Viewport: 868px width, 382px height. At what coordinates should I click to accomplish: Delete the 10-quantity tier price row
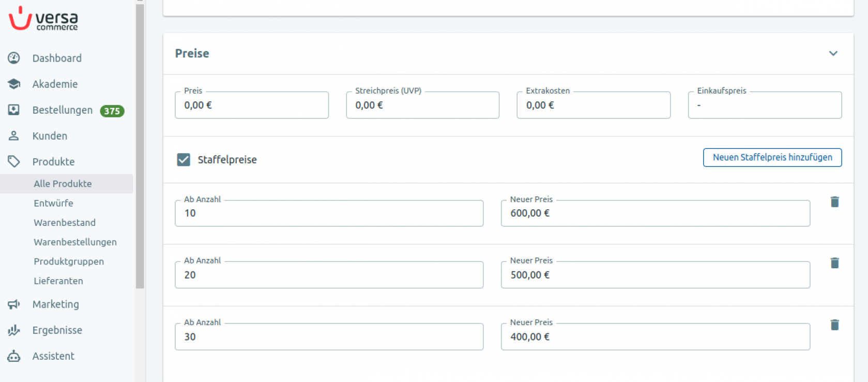[834, 202]
